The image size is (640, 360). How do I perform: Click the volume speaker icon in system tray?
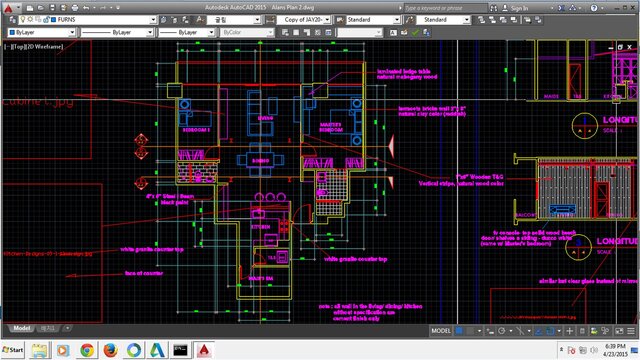click(x=594, y=350)
